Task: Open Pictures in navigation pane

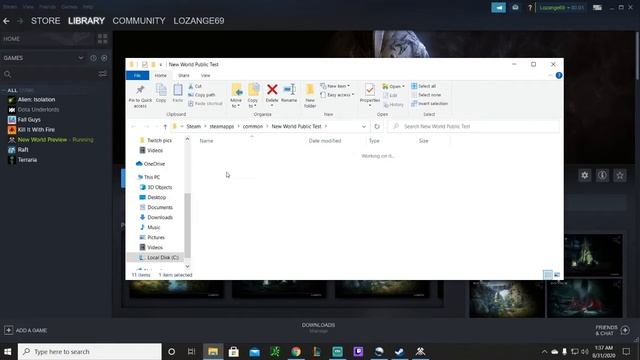Action: [152, 238]
